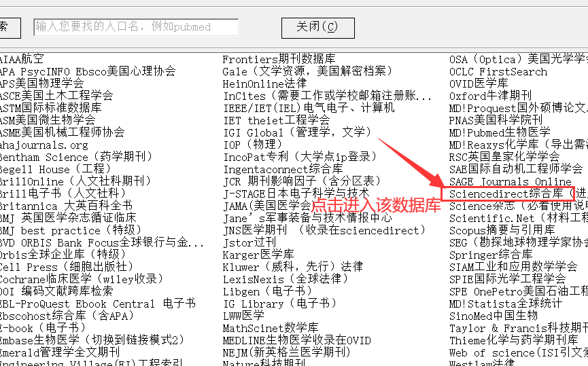Select Springer综合库
This screenshot has height=366, width=588.
point(491,255)
